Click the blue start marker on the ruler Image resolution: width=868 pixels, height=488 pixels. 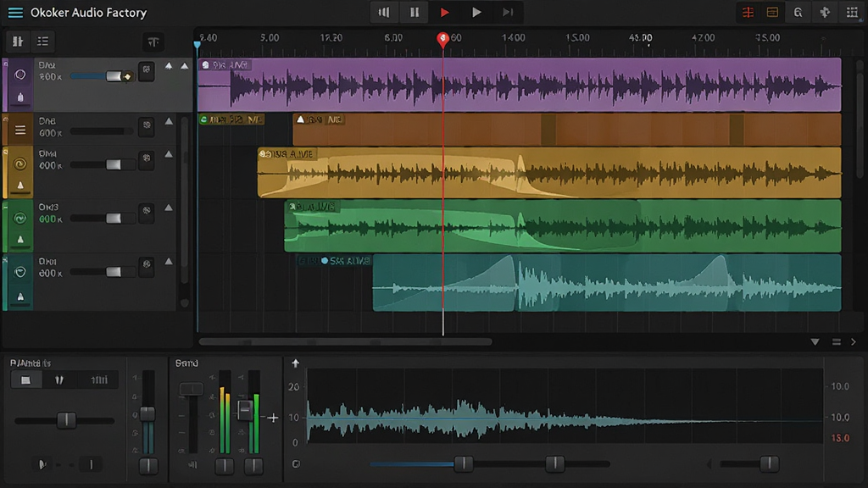(197, 44)
